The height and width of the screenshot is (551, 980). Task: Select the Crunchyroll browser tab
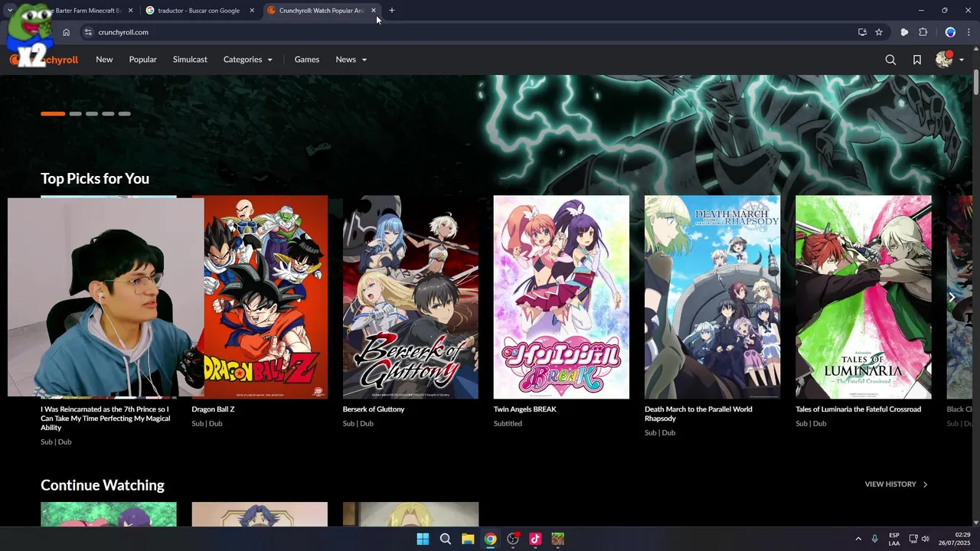[321, 11]
